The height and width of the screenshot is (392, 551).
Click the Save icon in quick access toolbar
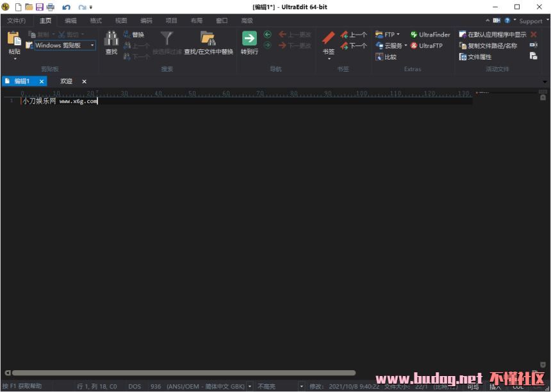40,7
